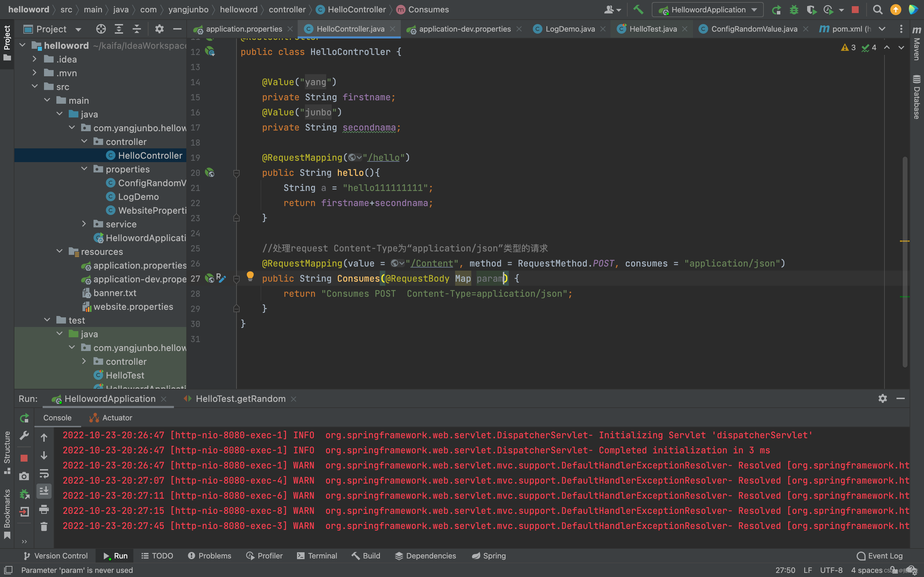
Task: Click the Select Opened File target icon
Action: pos(101,29)
